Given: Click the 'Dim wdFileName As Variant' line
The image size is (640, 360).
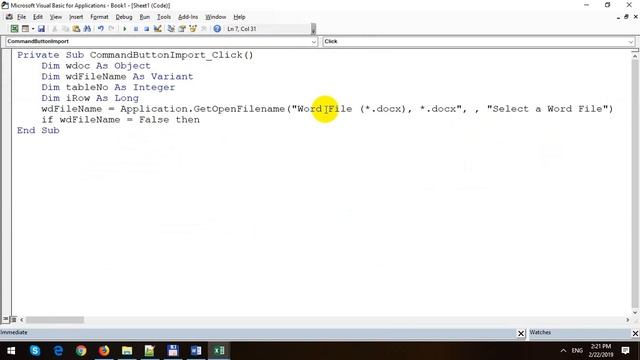Looking at the screenshot, I should (117, 76).
